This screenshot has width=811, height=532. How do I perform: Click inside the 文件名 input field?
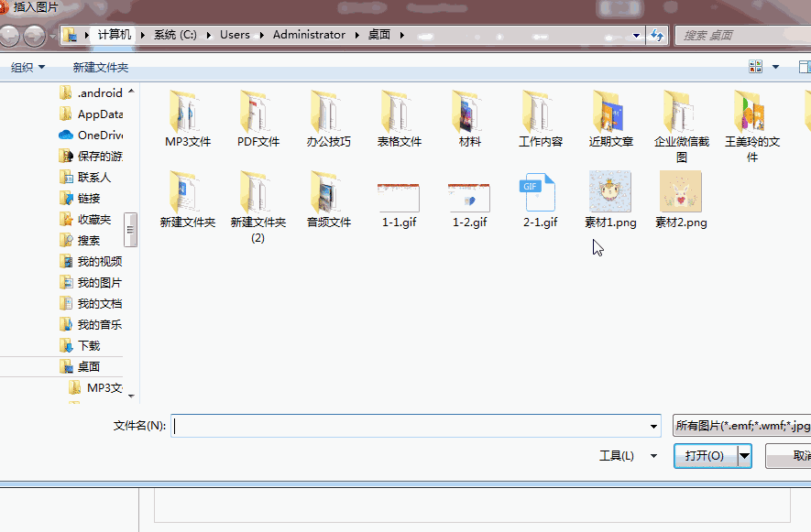(412, 426)
